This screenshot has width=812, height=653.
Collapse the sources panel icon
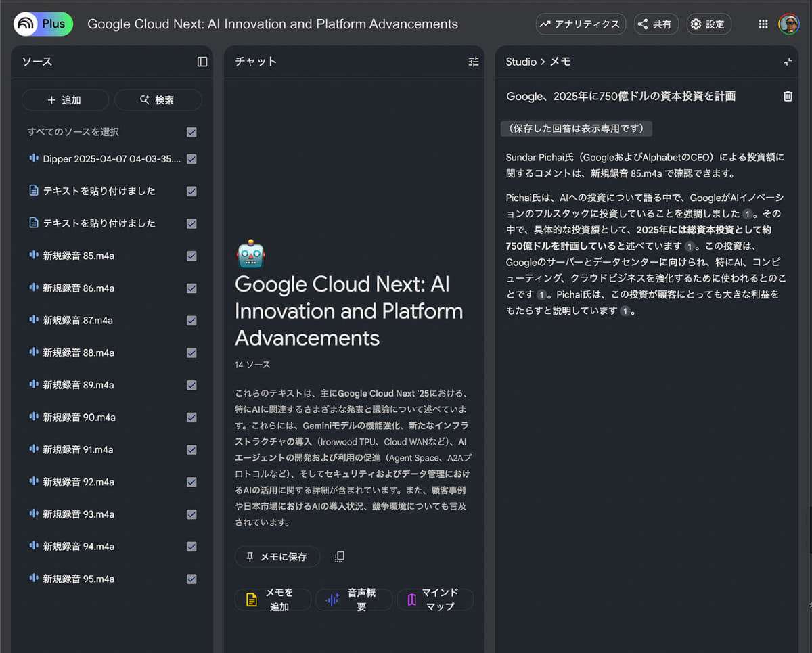202,62
